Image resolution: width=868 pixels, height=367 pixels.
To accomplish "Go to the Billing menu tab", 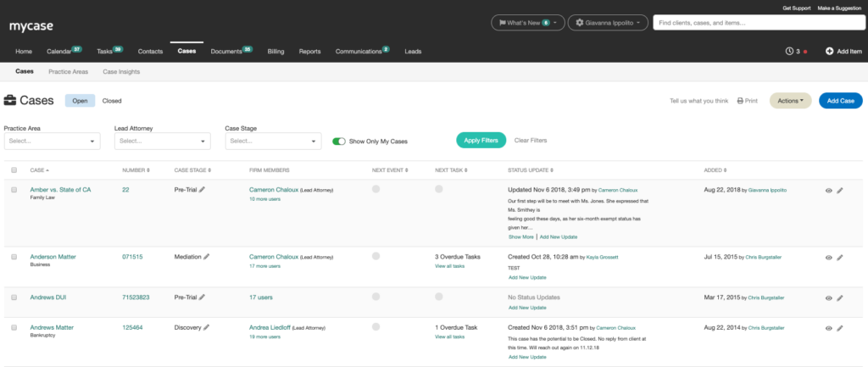I will click(x=275, y=52).
